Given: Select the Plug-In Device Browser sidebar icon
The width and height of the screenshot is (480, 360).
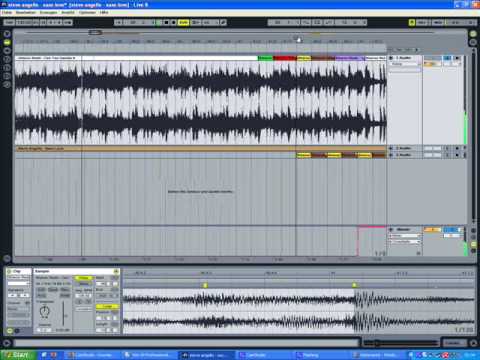Looking at the screenshot, I should tap(7, 51).
